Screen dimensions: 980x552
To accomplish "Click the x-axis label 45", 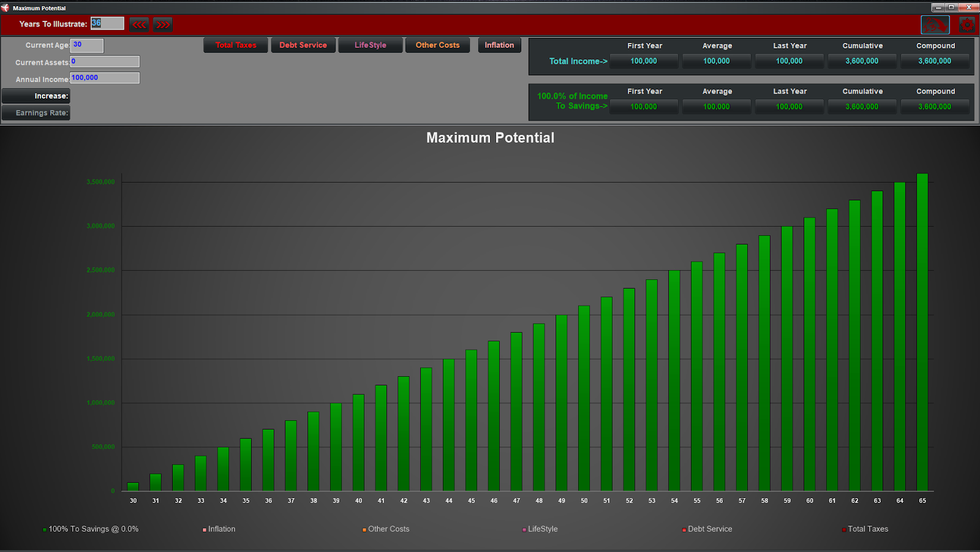I will coord(472,501).
